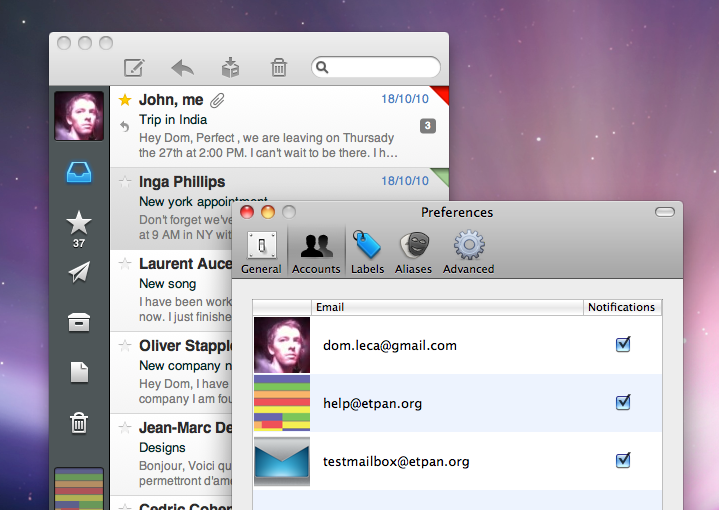The image size is (719, 510).
Task: Show starred mail in sidebar
Action: tap(79, 223)
